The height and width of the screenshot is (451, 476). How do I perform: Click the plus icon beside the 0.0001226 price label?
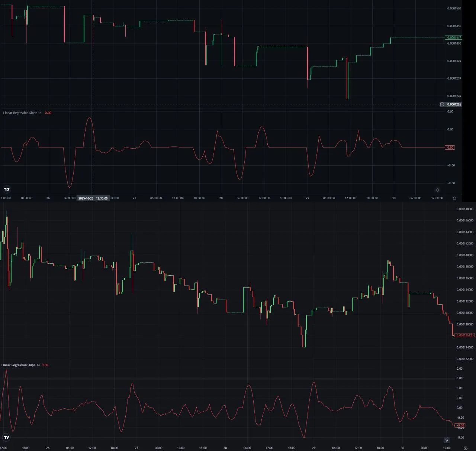pyautogui.click(x=442, y=104)
